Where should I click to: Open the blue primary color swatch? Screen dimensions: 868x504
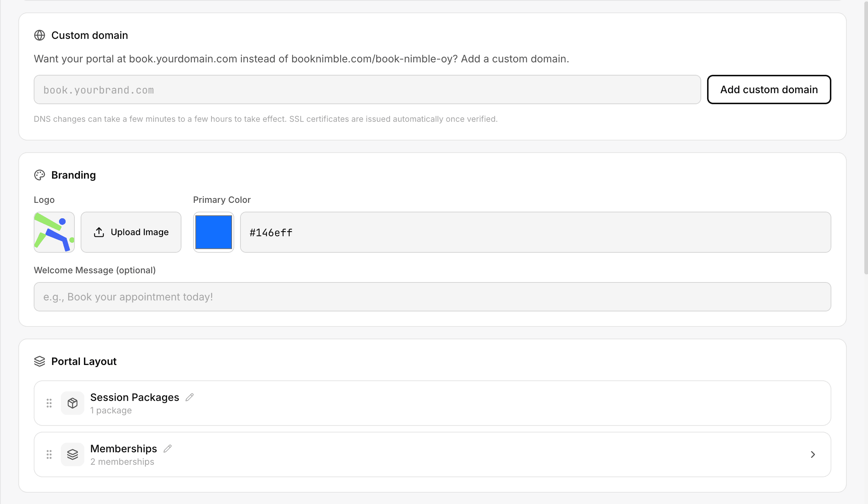point(214,232)
